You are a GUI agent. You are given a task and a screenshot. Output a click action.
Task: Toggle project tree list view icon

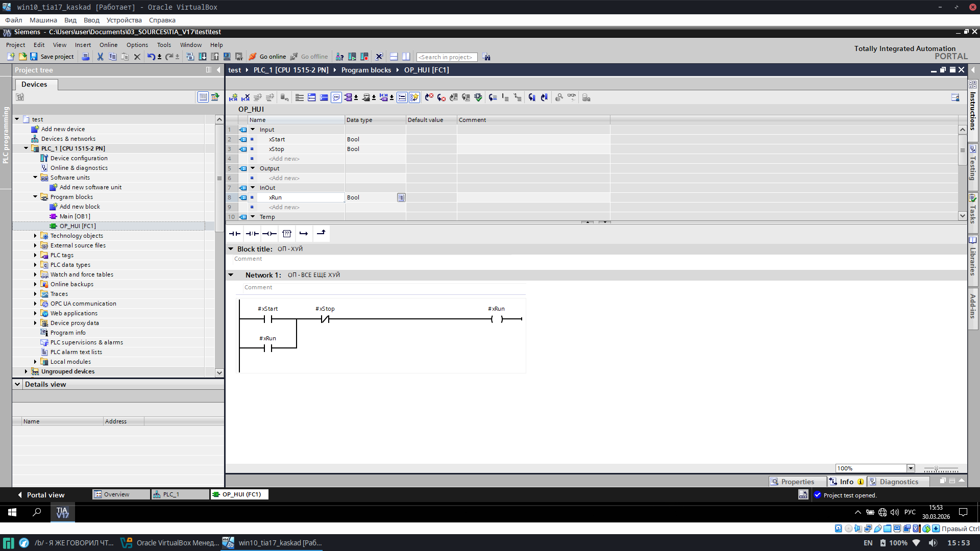(x=203, y=97)
